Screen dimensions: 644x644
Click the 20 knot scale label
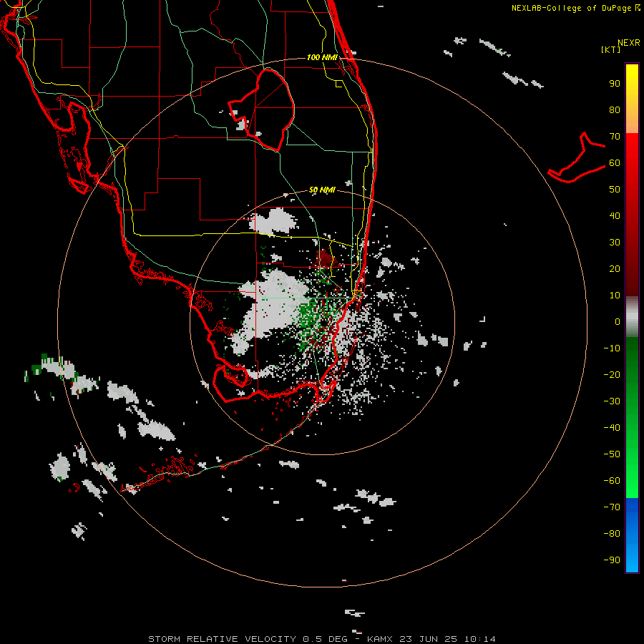click(x=615, y=269)
